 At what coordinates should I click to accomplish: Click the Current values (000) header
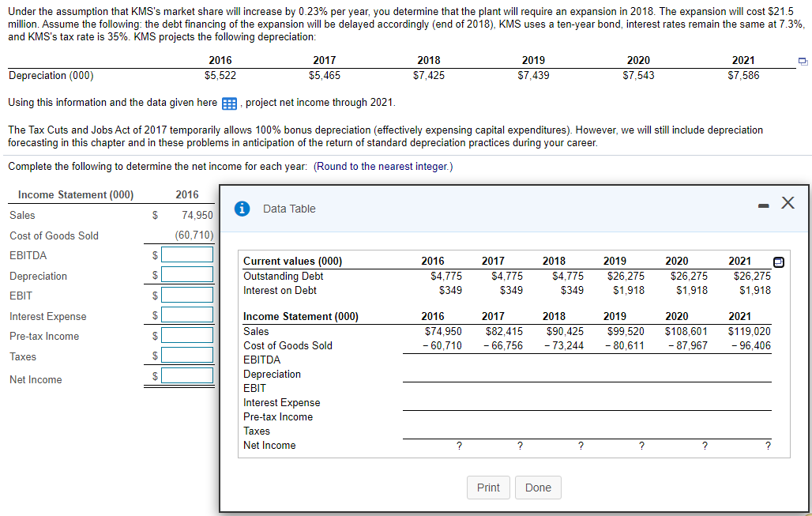pos(292,262)
